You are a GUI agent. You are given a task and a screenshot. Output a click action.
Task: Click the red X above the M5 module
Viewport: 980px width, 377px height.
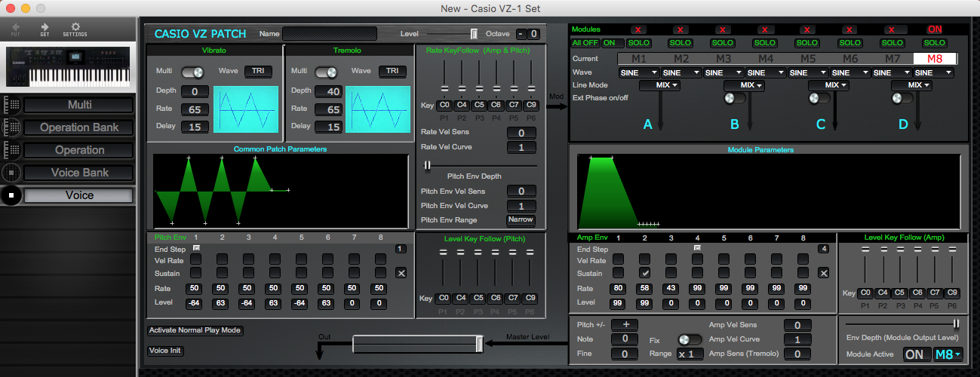[808, 29]
